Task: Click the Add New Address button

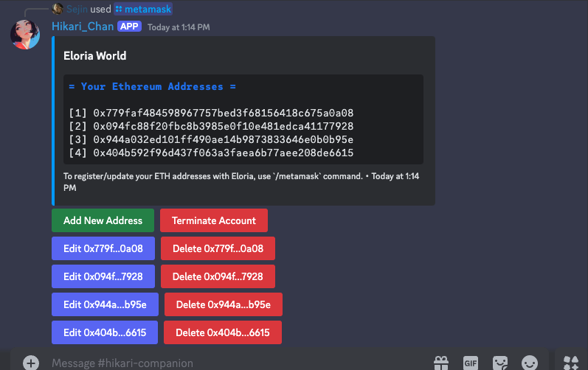Action: [103, 220]
